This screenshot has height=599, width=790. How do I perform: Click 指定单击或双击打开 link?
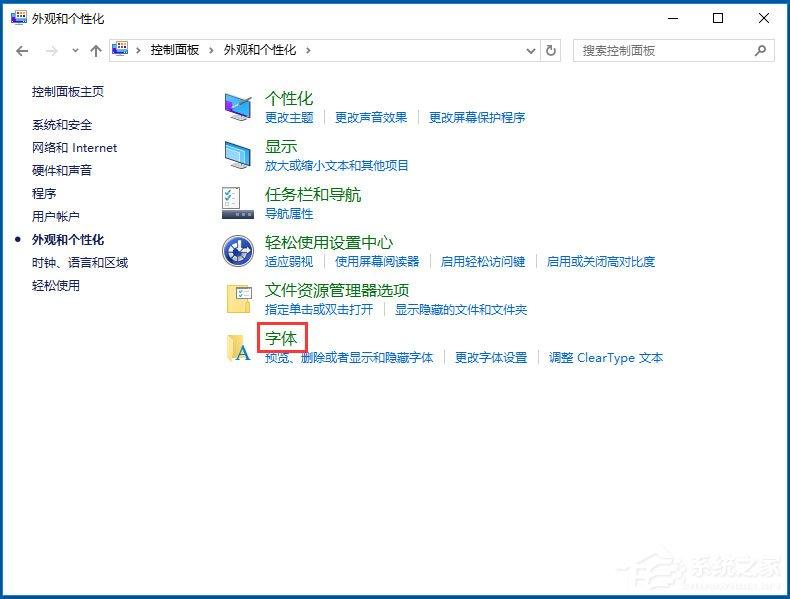point(319,310)
